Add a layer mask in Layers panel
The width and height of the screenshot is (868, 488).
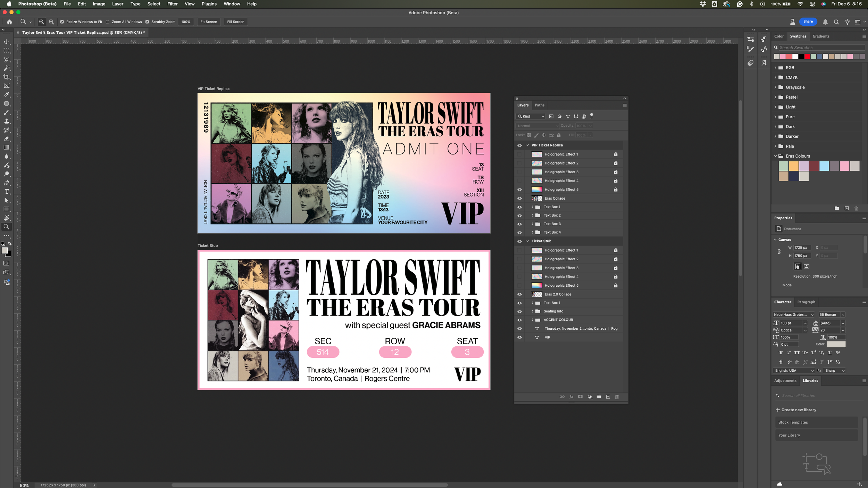click(x=580, y=397)
